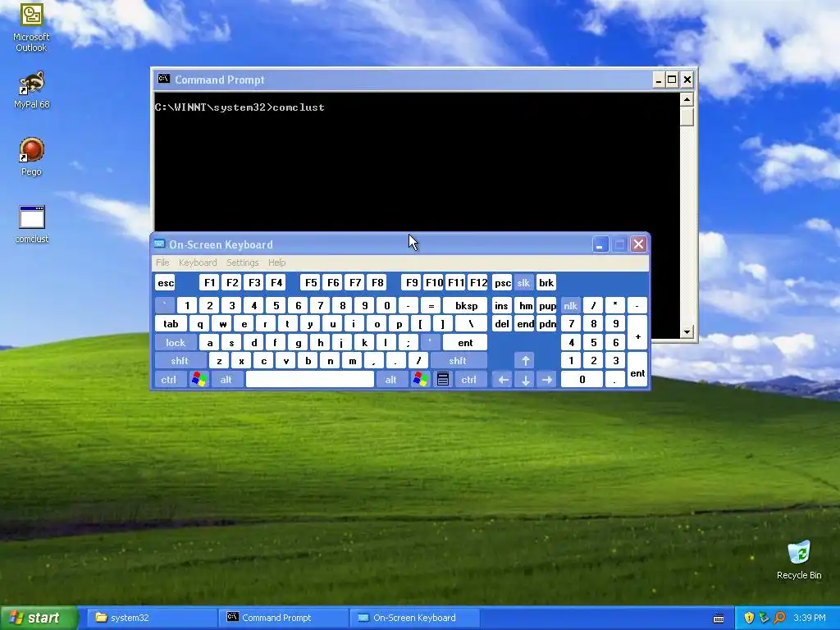Select the Recycle Bin icon

tap(799, 559)
